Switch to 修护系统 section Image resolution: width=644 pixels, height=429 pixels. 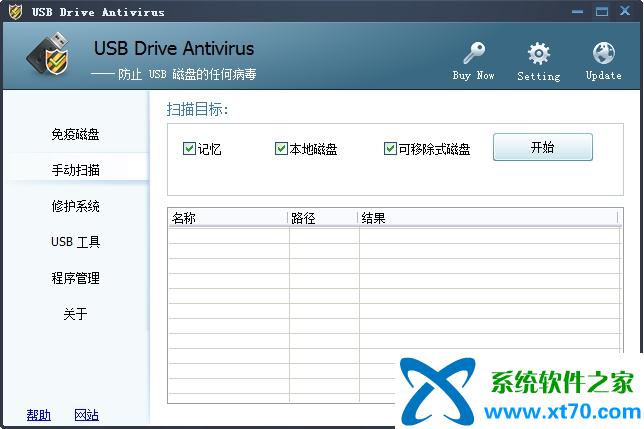coord(76,206)
